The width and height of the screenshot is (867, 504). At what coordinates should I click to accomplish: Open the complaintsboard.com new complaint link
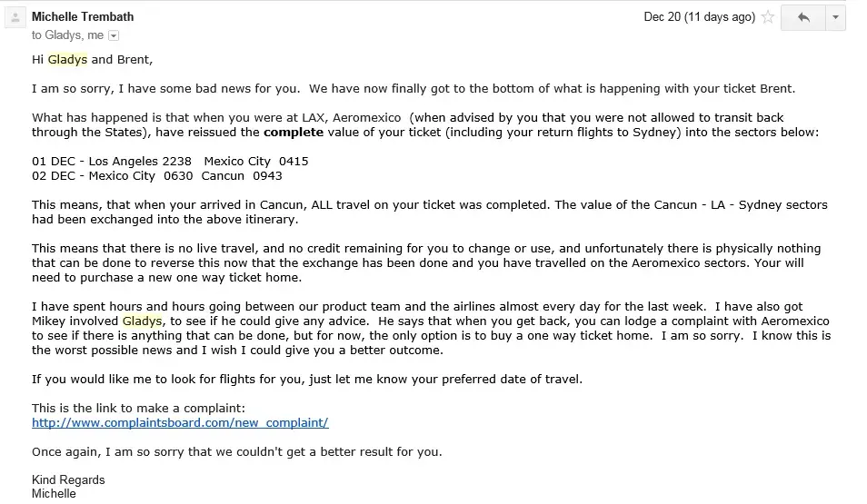tap(180, 423)
